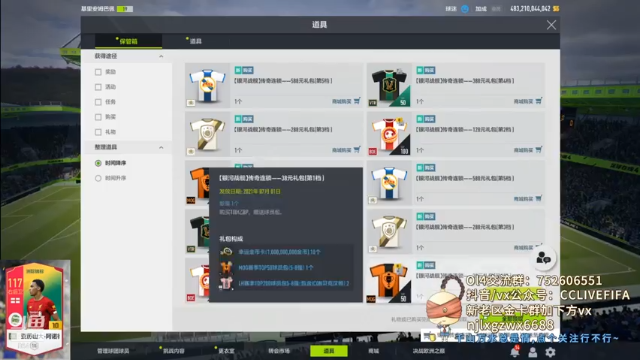The image size is (640, 360).
Task: Open the 道具 tab beside 保管箱
Action: coord(196,41)
